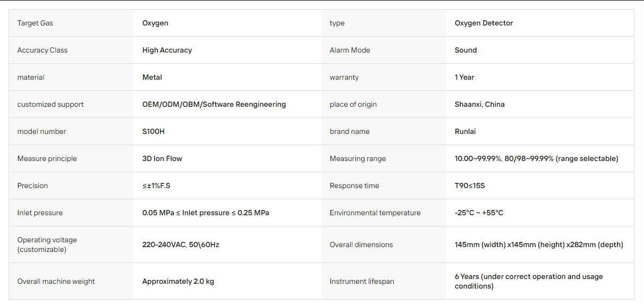
Task: Click the '220-240VAC, 50\60Hz' value
Action: coord(181,244)
